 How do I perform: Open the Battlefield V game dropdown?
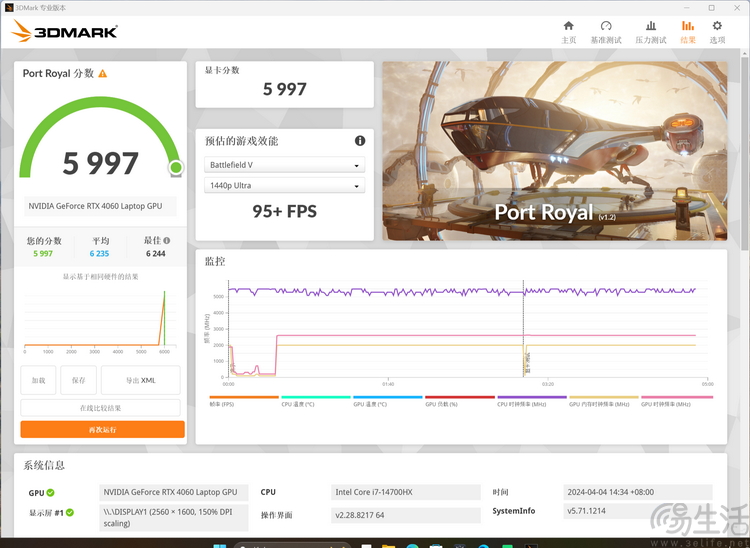tap(285, 164)
